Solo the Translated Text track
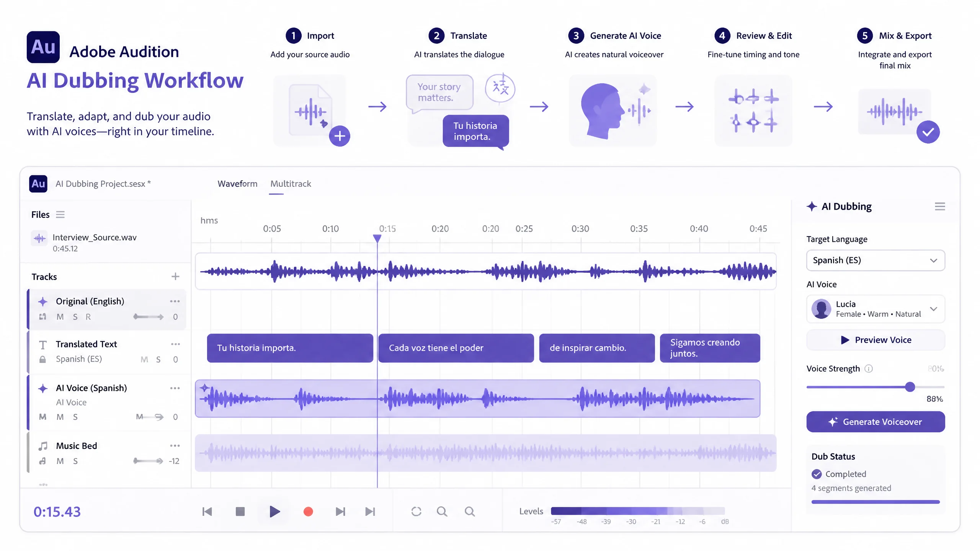980x551 pixels. [158, 359]
